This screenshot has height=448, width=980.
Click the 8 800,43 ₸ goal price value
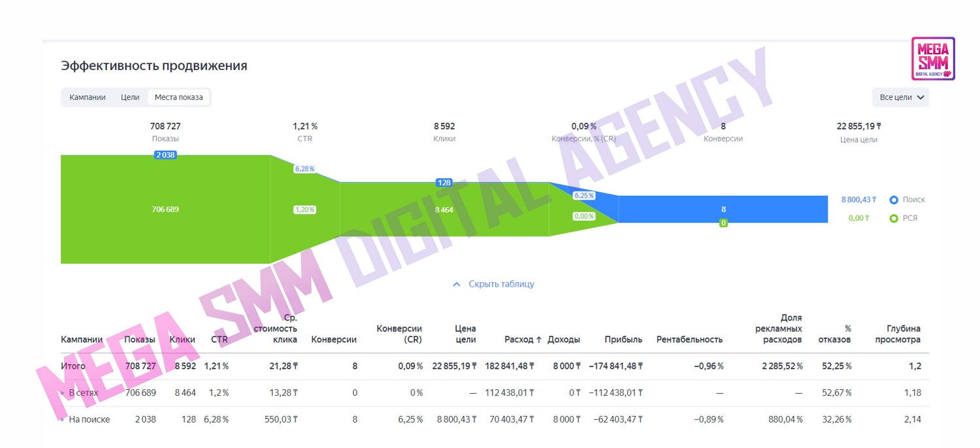pyautogui.click(x=858, y=200)
